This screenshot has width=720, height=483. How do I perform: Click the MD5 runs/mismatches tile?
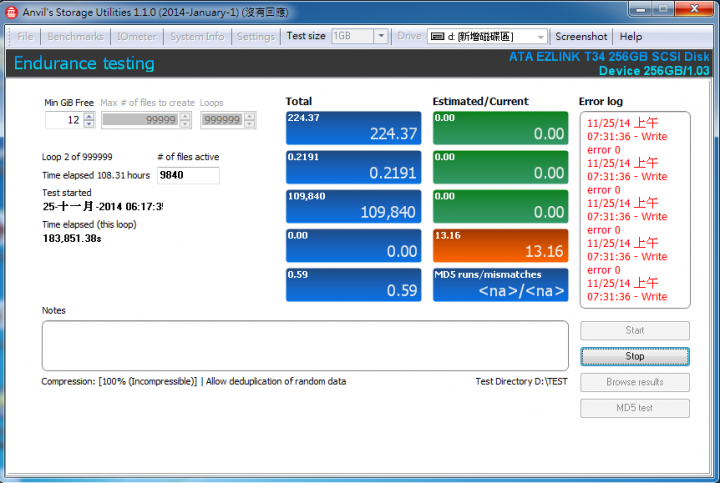click(501, 285)
